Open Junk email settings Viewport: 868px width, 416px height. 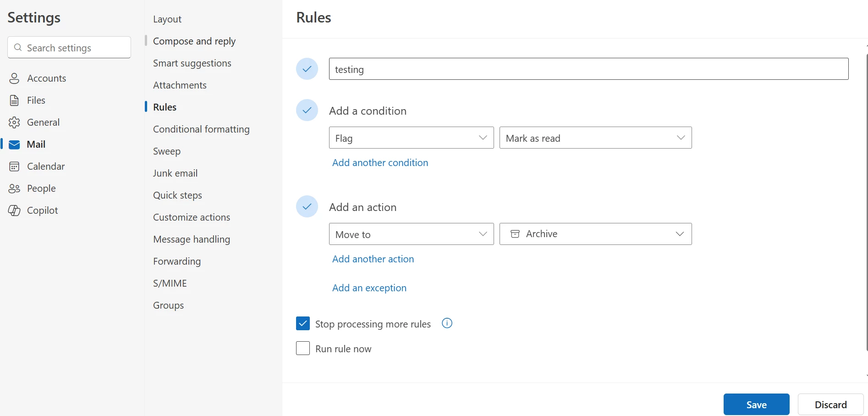tap(176, 173)
